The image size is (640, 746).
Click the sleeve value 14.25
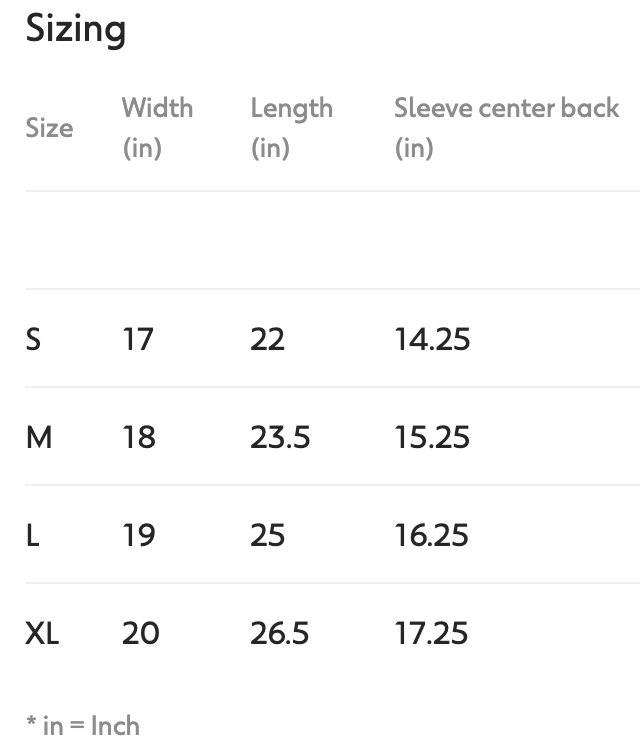coord(432,340)
